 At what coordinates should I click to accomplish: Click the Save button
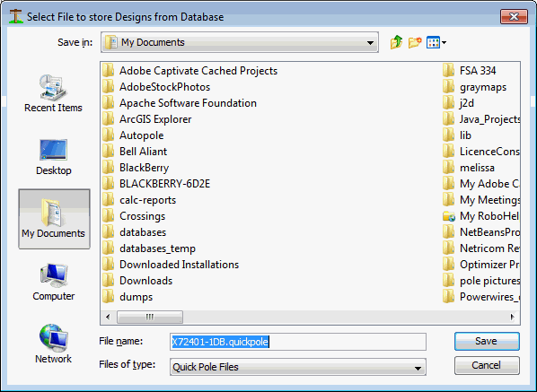click(487, 341)
